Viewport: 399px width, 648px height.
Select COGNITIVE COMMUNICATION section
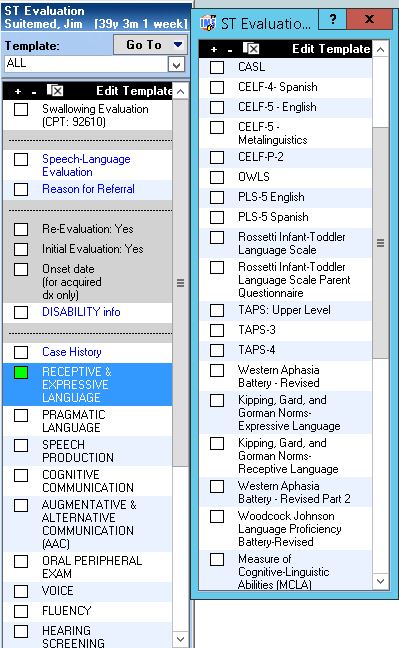[x=88, y=481]
